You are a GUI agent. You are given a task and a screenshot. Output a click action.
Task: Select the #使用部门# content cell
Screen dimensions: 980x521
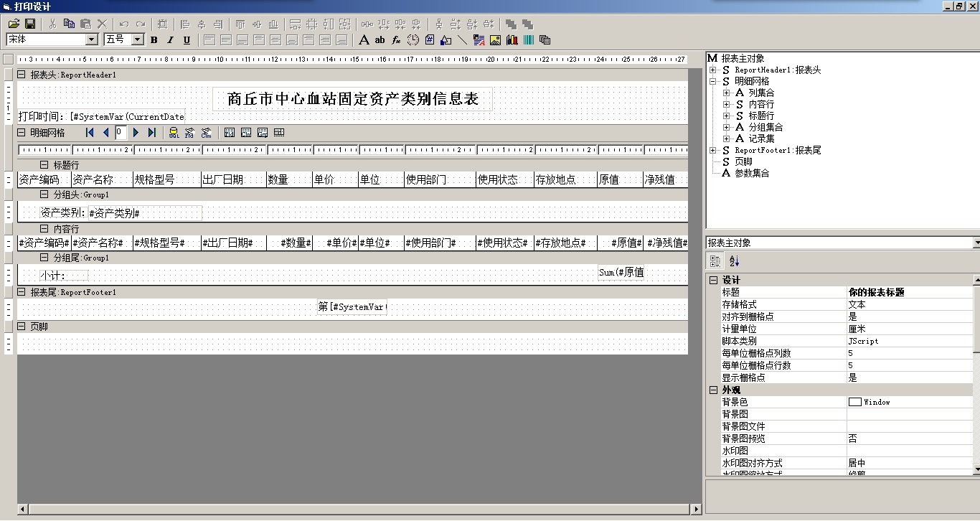pyautogui.click(x=439, y=243)
